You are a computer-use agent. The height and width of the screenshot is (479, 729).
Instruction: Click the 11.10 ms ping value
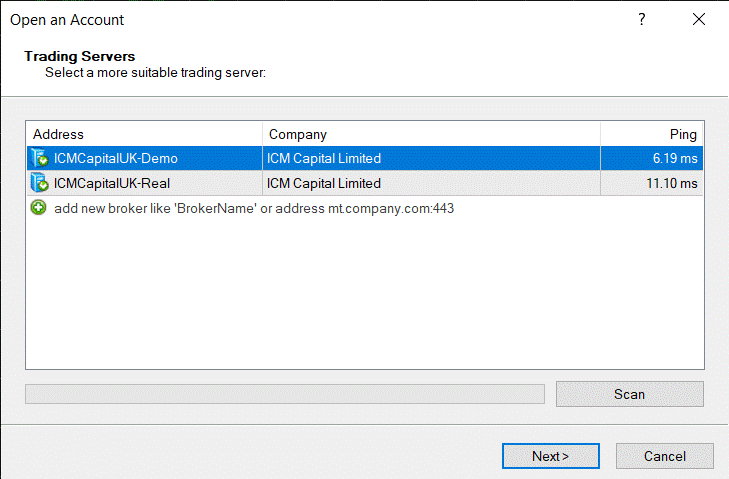pyautogui.click(x=672, y=183)
